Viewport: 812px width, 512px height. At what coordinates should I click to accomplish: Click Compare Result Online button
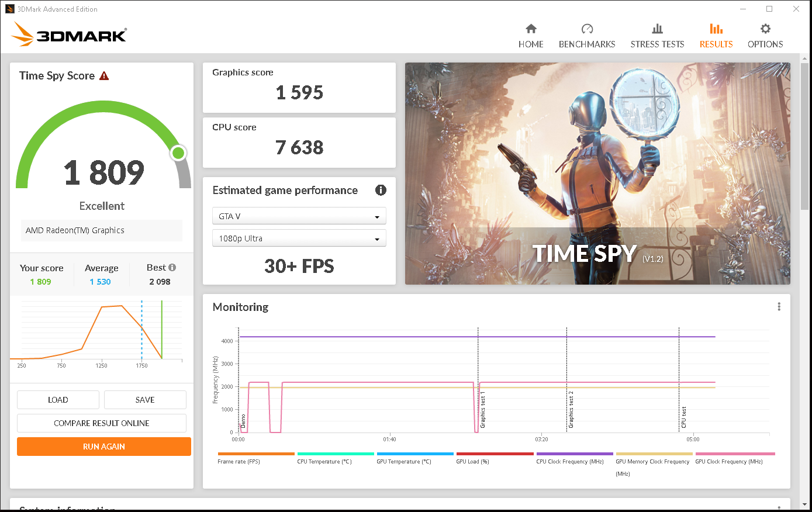click(x=102, y=423)
